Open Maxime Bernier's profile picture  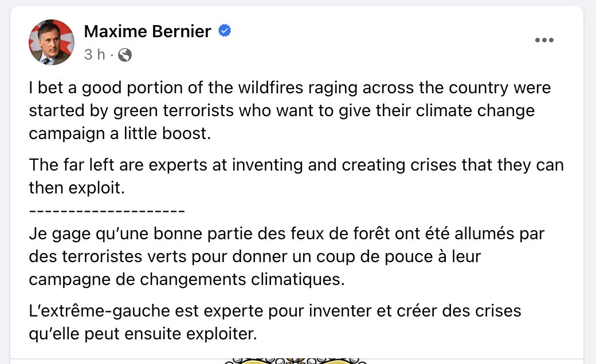(52, 42)
